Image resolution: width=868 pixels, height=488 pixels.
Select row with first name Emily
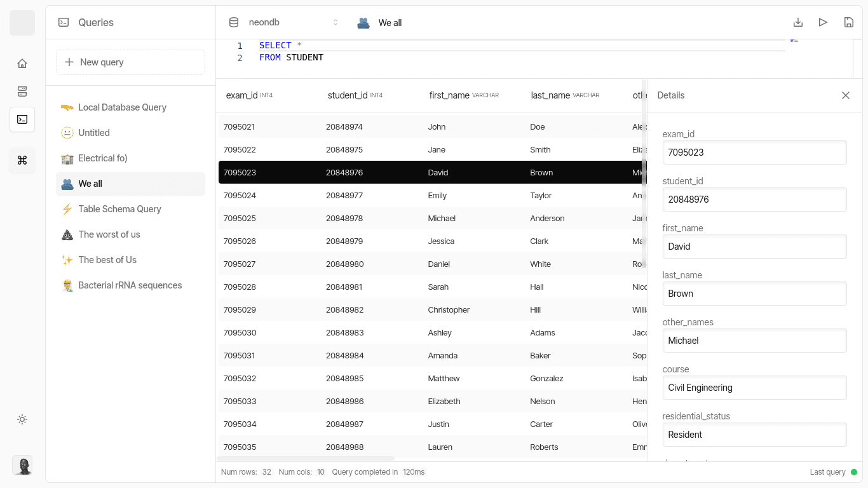coord(432,196)
